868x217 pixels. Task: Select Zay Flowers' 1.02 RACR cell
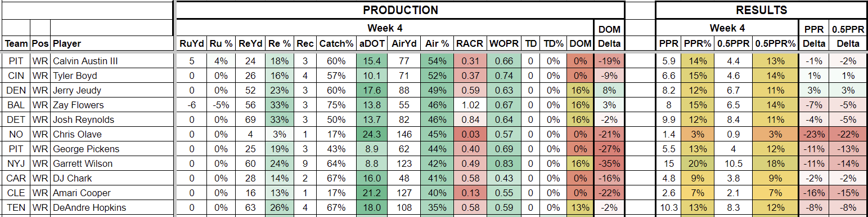(x=470, y=105)
